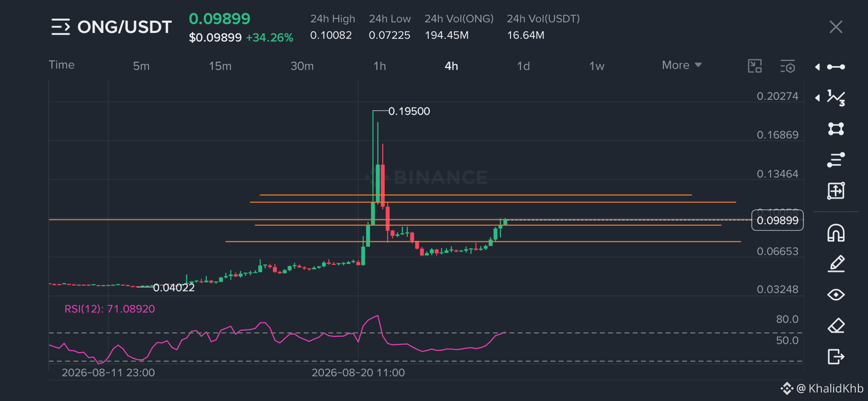Expand wave tool options arrow
Viewport: 868px width, 401px height.
[x=817, y=98]
